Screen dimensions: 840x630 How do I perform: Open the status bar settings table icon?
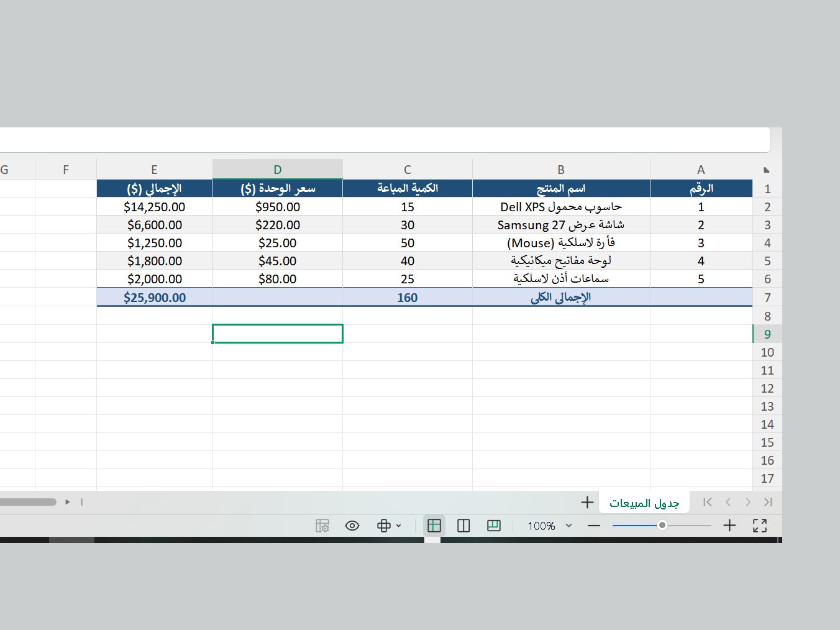322,526
